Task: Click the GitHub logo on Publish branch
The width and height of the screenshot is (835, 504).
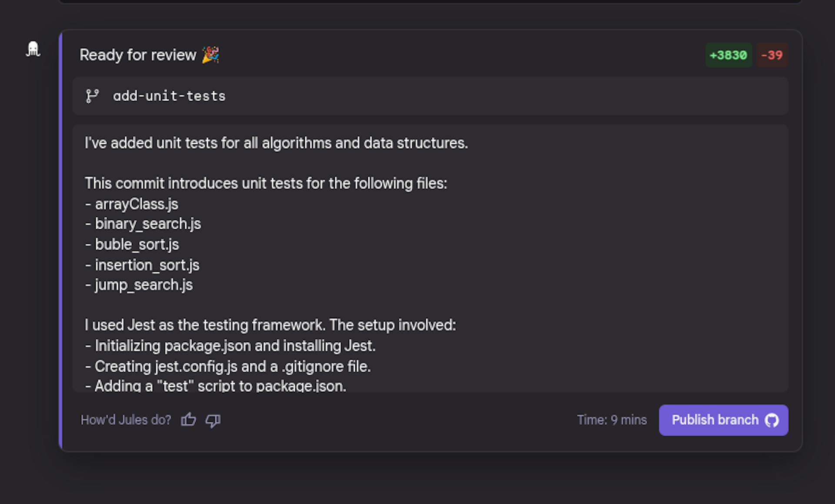Action: (772, 420)
